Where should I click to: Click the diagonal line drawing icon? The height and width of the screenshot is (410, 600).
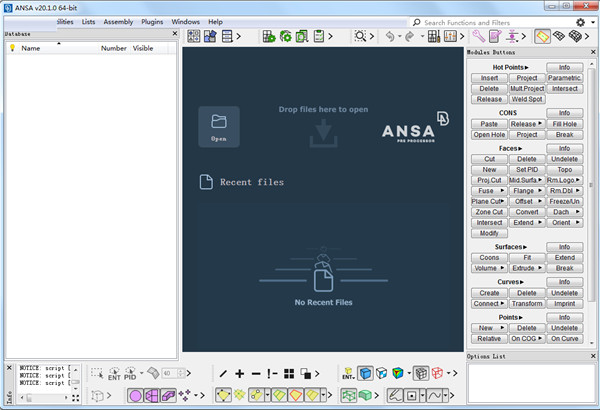223,374
